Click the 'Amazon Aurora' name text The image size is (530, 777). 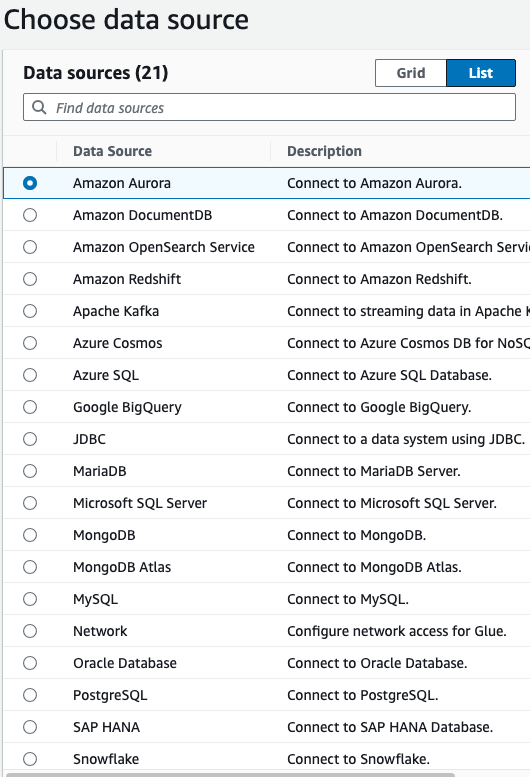pyautogui.click(x=122, y=183)
